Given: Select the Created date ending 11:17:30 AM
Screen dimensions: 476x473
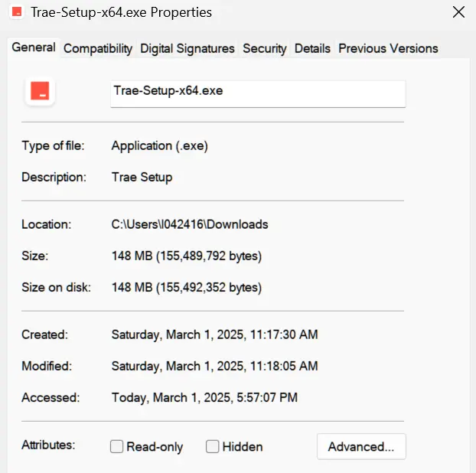Looking at the screenshot, I should 214,335.
